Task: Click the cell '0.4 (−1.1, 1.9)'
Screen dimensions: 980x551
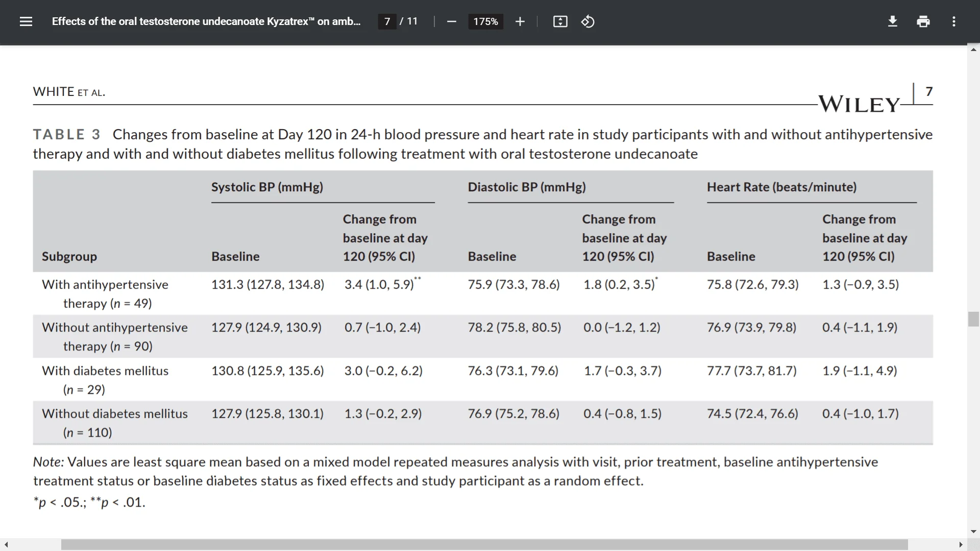Action: [860, 327]
